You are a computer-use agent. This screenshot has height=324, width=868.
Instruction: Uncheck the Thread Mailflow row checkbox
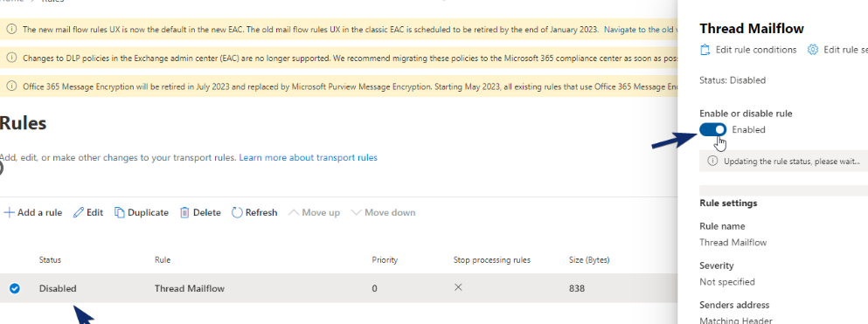[14, 288]
